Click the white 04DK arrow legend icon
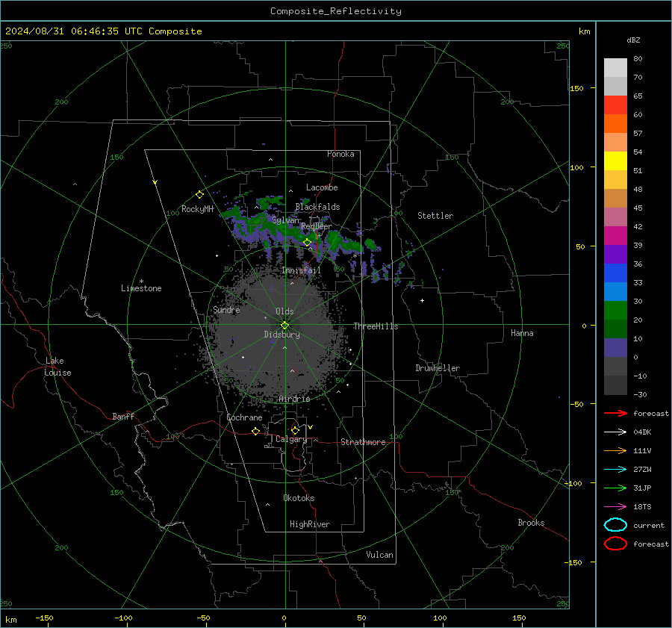672x628 pixels. click(615, 432)
